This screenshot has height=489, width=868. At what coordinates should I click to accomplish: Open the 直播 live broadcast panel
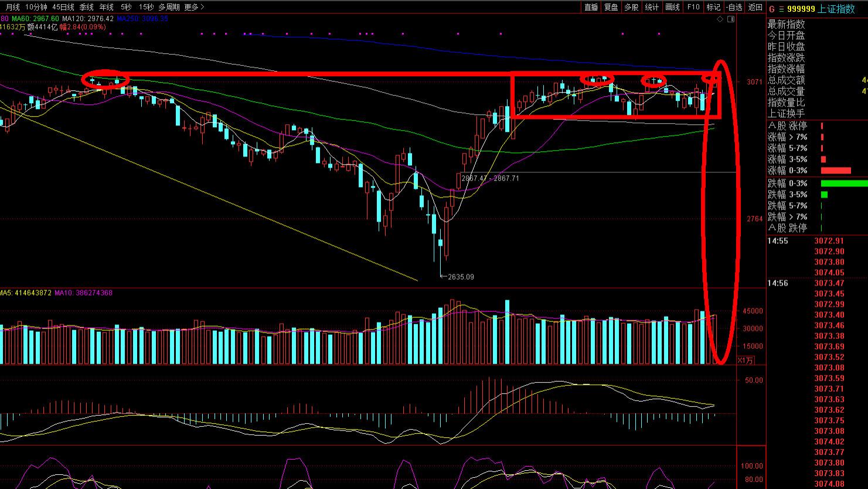591,7
